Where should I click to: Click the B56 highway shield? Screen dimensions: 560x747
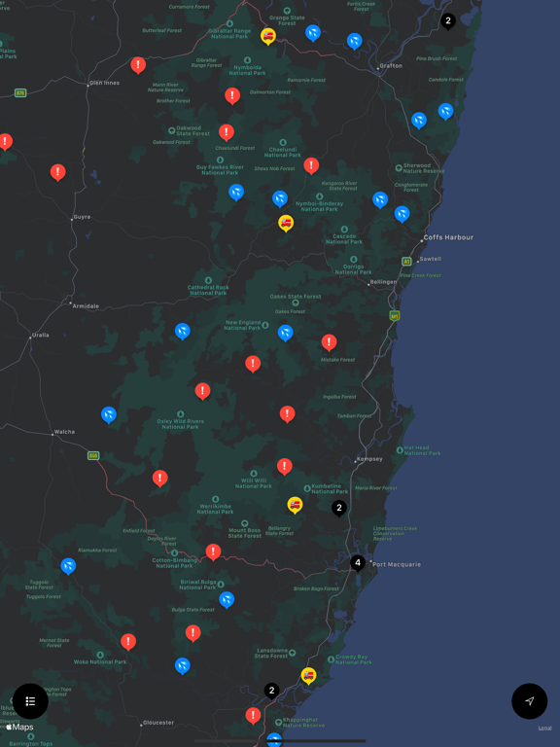click(x=93, y=456)
